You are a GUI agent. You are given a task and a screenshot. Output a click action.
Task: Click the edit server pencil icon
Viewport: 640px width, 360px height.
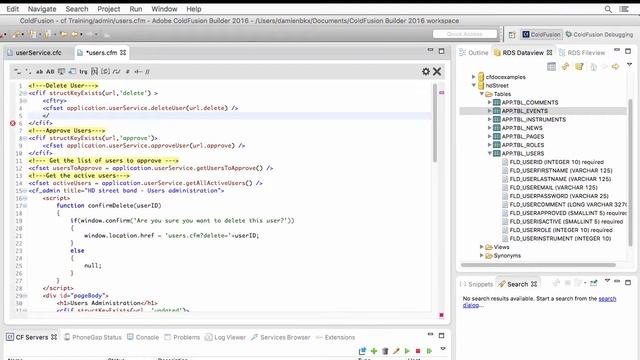pos(396,351)
